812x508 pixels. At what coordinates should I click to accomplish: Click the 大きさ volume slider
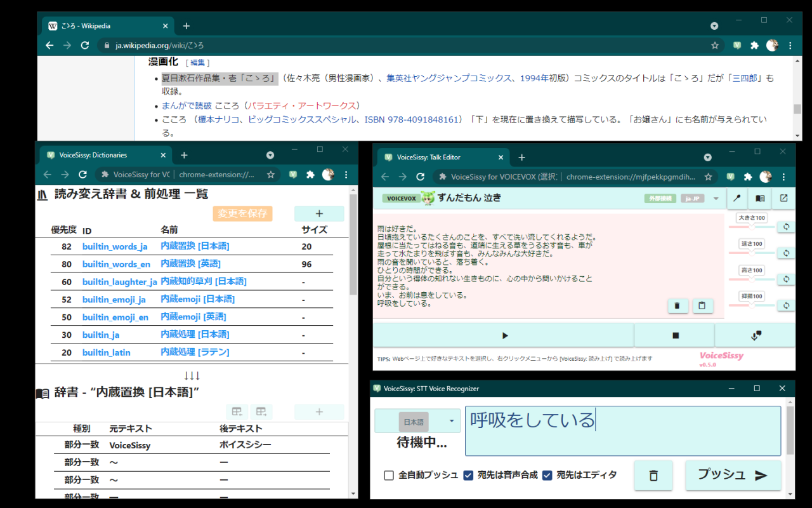point(751,227)
